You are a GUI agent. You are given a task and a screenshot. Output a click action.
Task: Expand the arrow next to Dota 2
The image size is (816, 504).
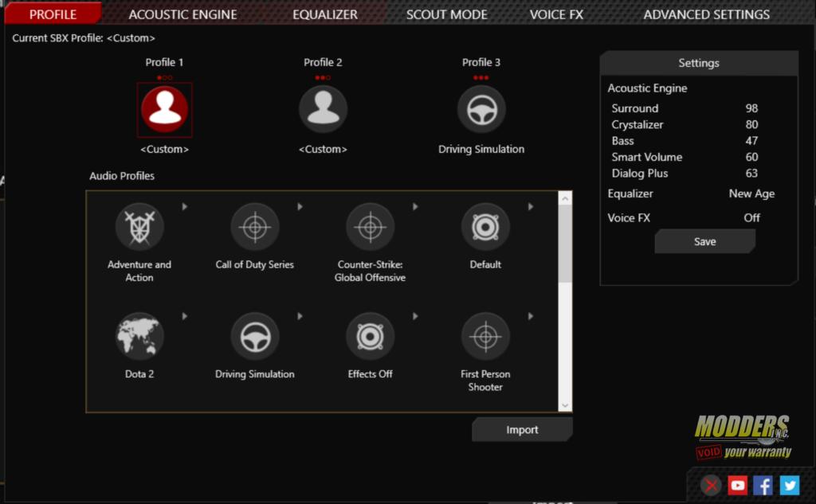(x=185, y=316)
